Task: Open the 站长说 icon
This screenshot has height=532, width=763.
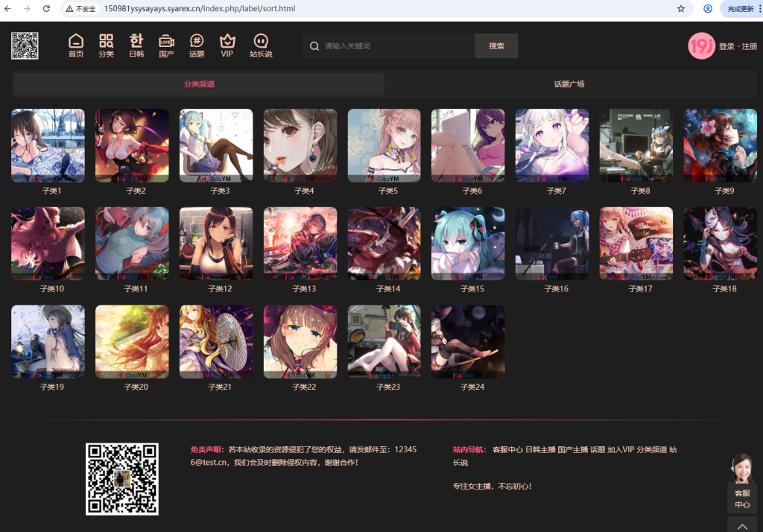Action: pos(261,45)
